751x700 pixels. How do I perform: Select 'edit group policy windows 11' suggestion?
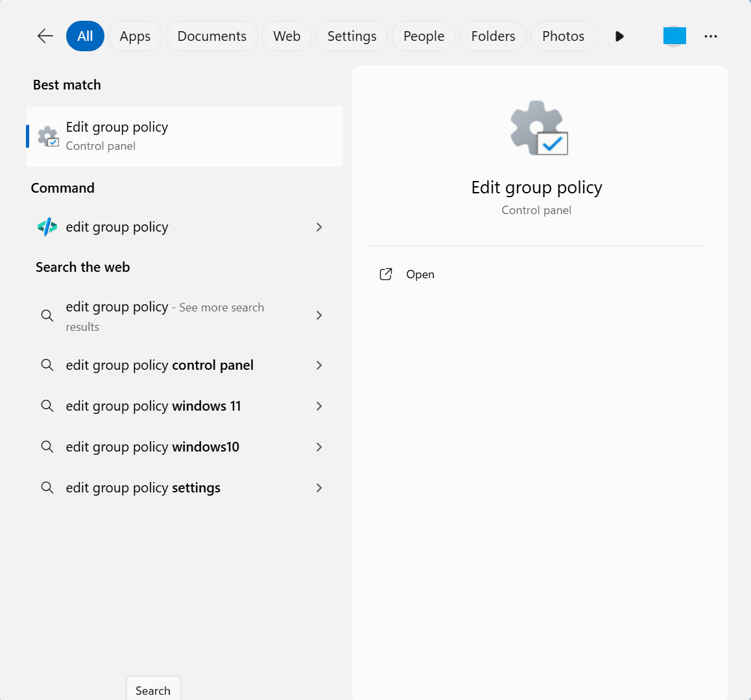pos(184,406)
